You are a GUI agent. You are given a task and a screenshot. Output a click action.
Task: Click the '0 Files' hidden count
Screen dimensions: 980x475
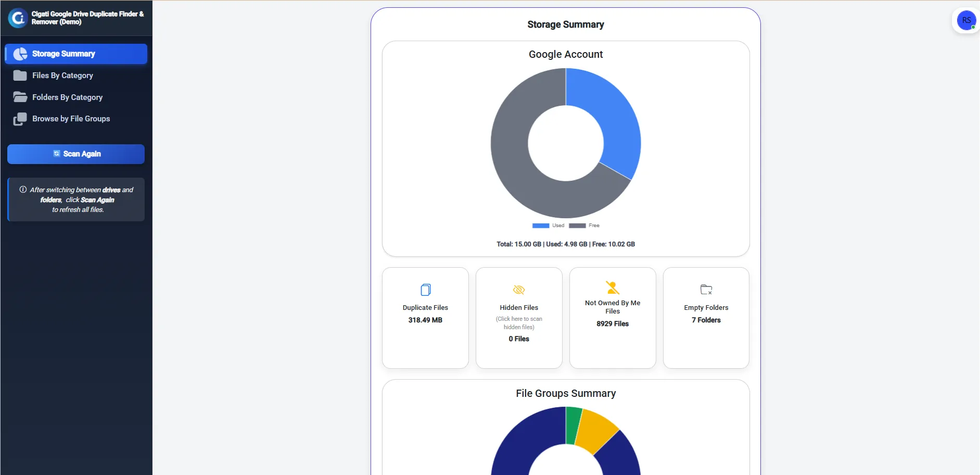(519, 339)
